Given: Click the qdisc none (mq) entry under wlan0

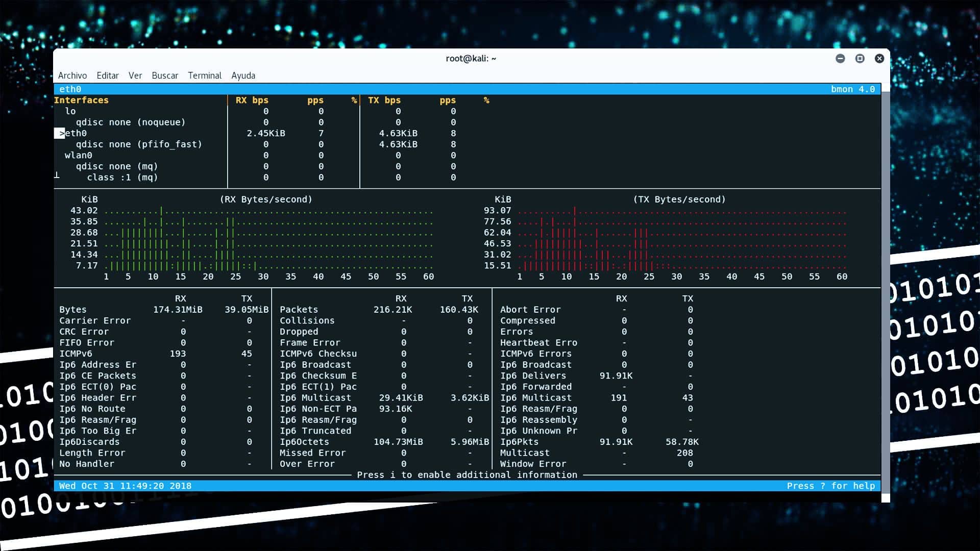Looking at the screenshot, I should [117, 166].
